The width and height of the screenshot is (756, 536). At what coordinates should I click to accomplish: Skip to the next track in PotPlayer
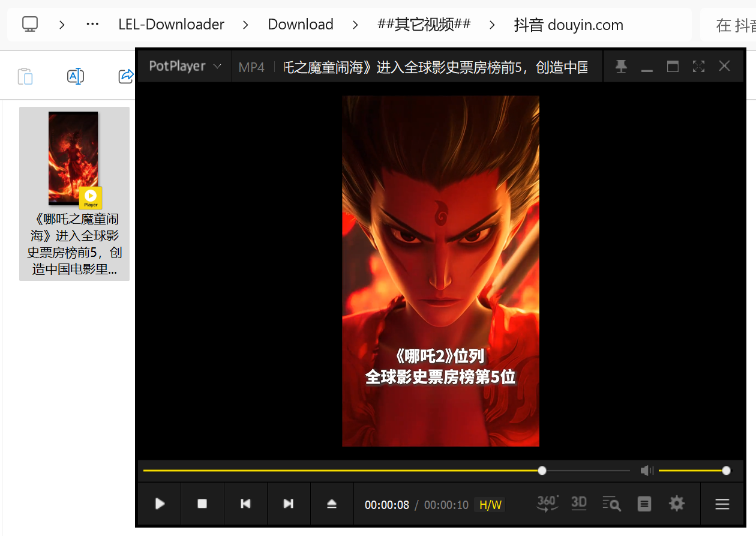tap(289, 504)
